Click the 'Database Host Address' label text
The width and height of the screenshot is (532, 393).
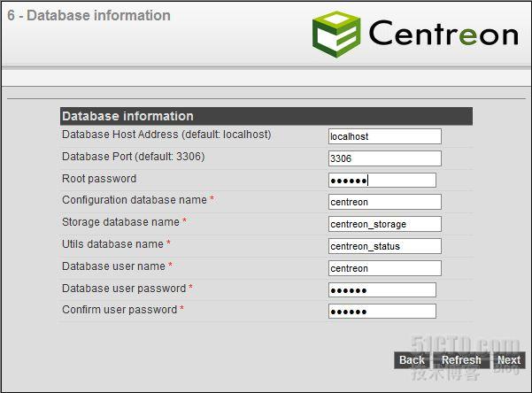166,135
